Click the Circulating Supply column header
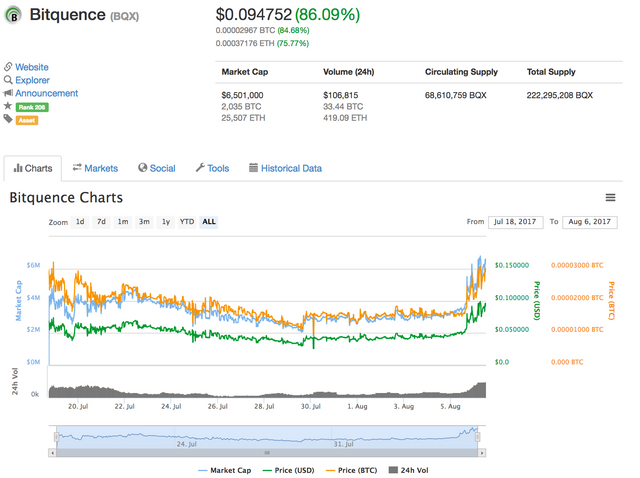 [462, 72]
